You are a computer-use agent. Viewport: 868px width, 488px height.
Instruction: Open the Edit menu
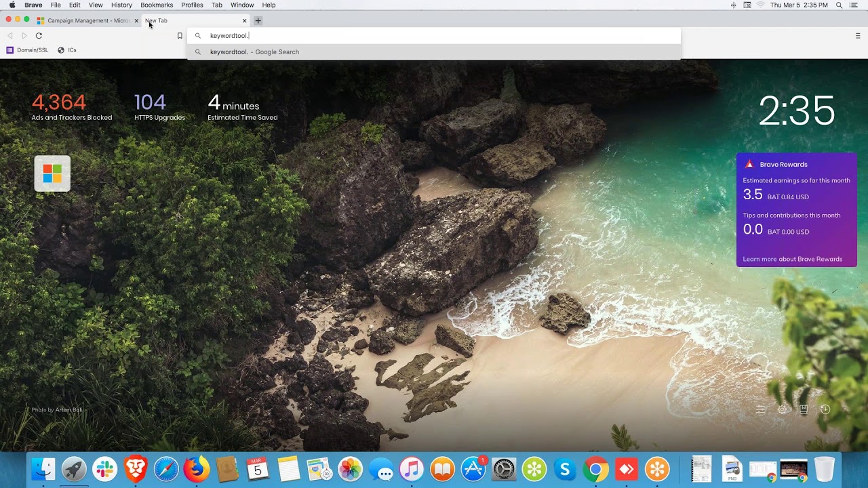tap(75, 5)
